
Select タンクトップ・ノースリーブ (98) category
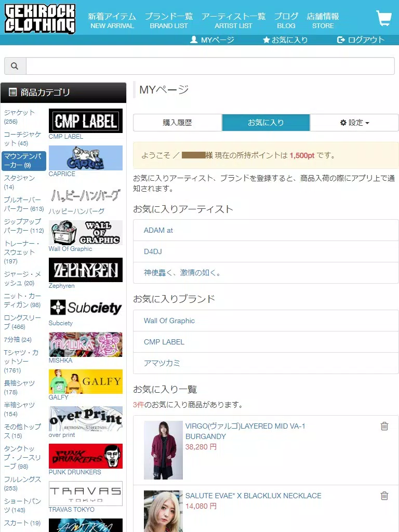[x=22, y=457]
